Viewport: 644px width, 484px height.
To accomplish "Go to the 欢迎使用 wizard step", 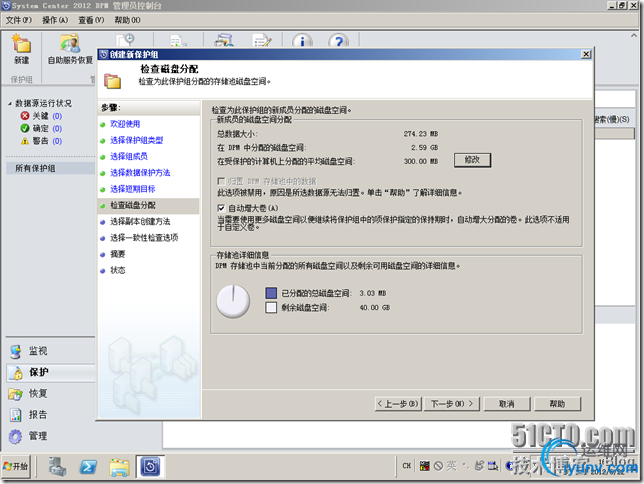I will point(125,124).
